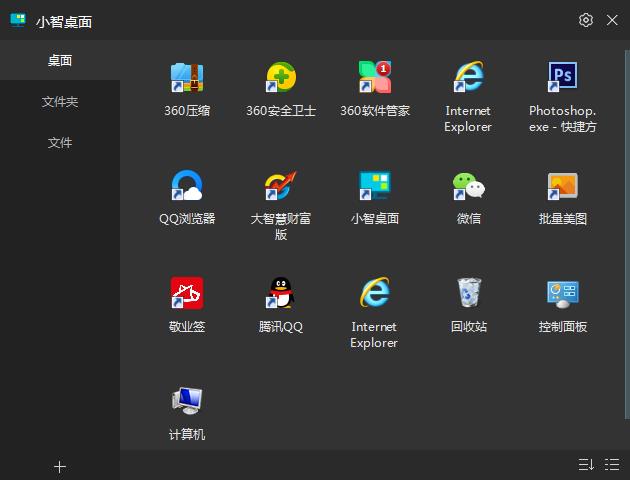Open settings gear in title bar
The height and width of the screenshot is (480, 630).
click(586, 20)
